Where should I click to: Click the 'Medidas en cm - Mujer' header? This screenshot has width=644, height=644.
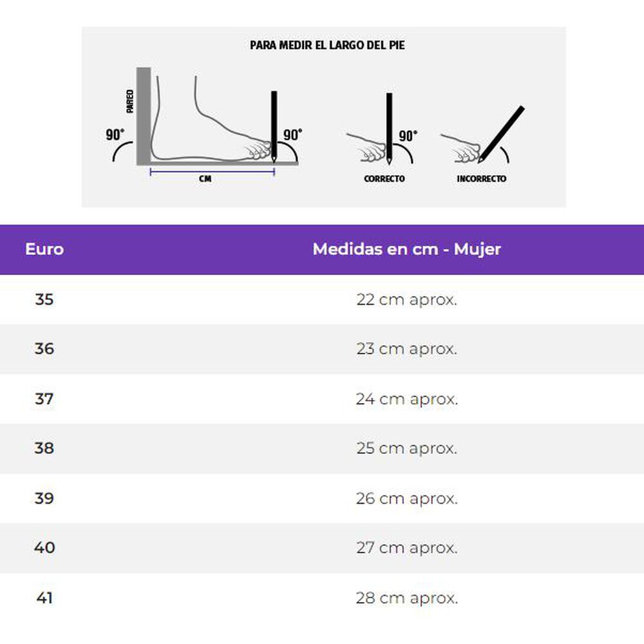pos(406,249)
